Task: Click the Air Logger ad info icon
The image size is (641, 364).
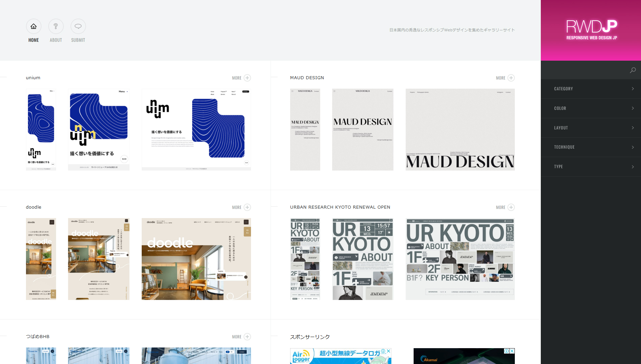Action: 383,351
